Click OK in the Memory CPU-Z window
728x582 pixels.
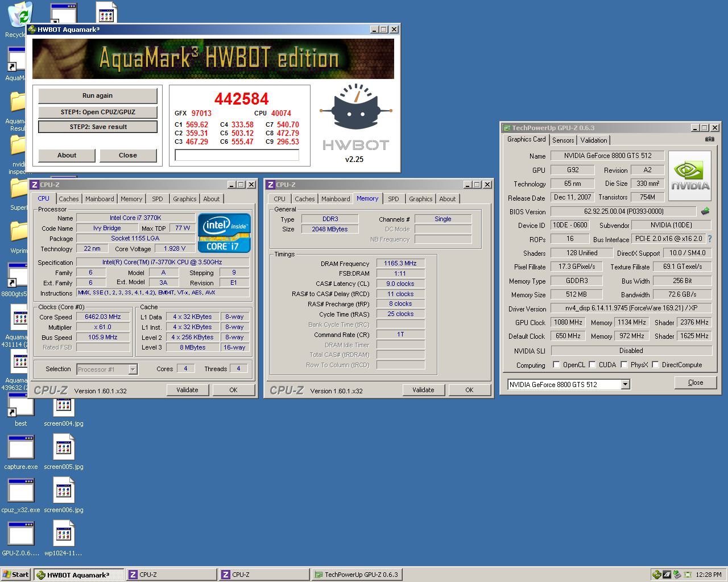coord(469,390)
